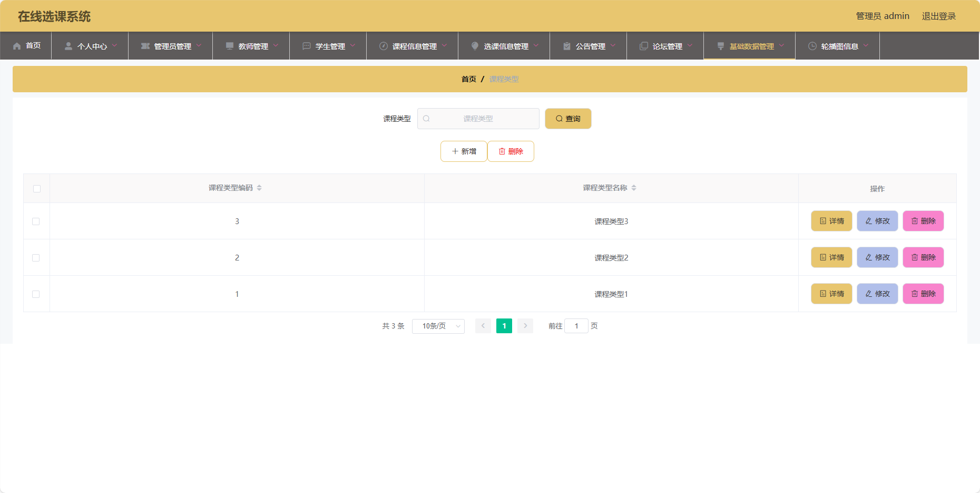Click the chat icon for 学生管理
The width and height of the screenshot is (980, 493).
tap(307, 46)
